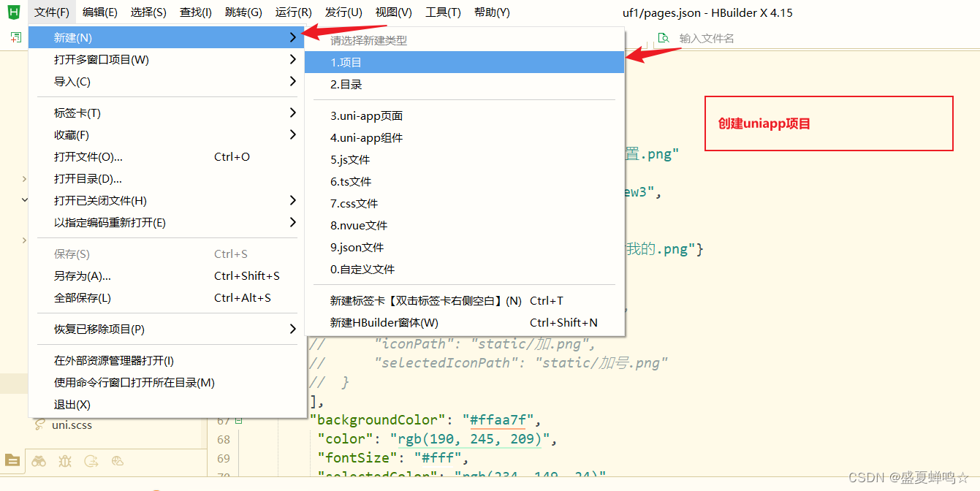The height and width of the screenshot is (491, 980).
Task: Open the 跳转(G) menu
Action: pos(243,12)
